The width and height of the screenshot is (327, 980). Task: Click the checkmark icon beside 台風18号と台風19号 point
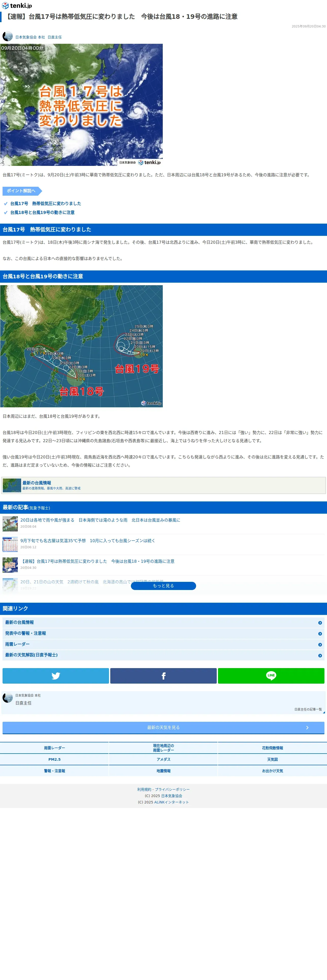coord(6,212)
